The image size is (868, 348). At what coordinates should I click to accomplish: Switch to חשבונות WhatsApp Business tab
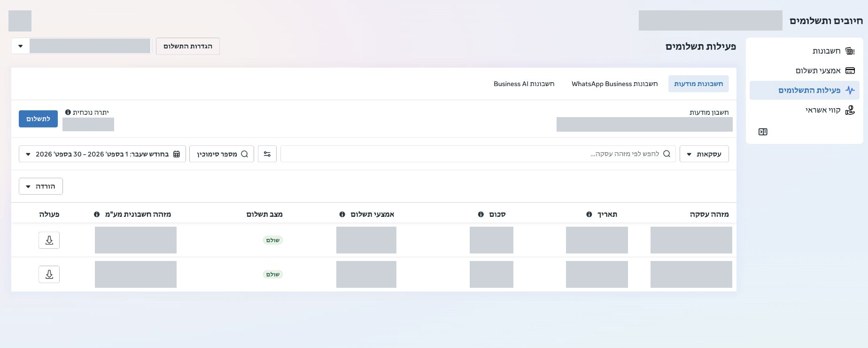click(614, 84)
